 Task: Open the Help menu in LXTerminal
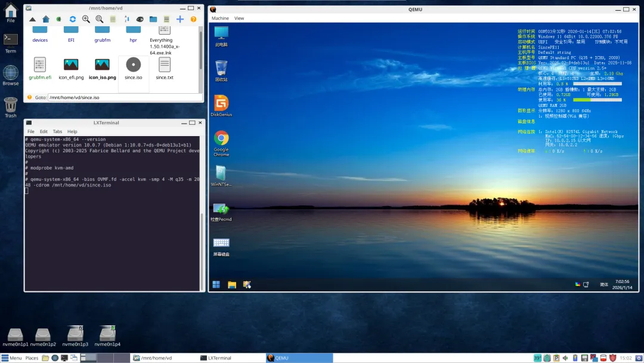click(72, 131)
